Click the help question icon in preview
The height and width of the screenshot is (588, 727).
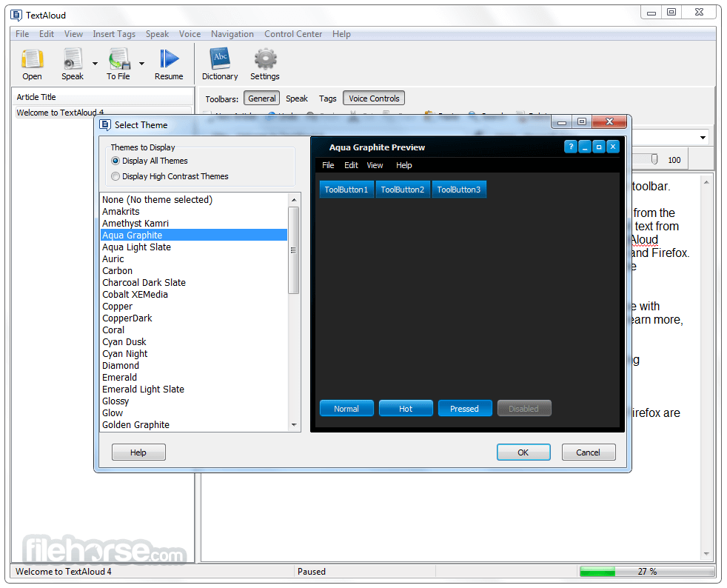(571, 147)
